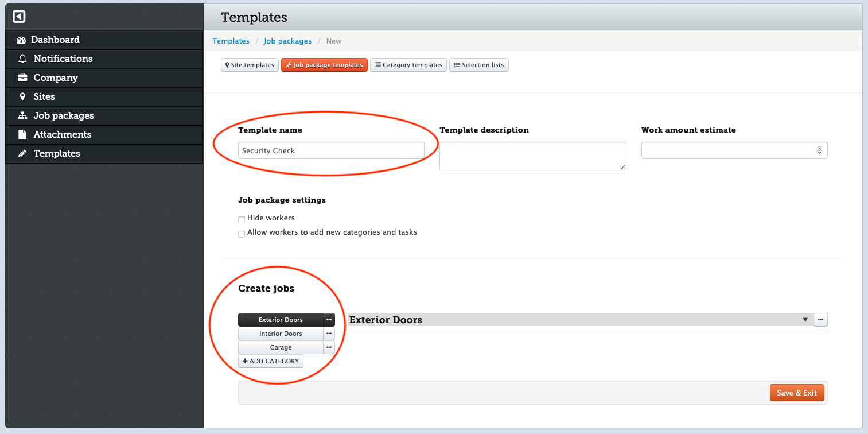Click the Dashboard gauge icon
The width and height of the screenshot is (868, 434).
click(x=22, y=40)
